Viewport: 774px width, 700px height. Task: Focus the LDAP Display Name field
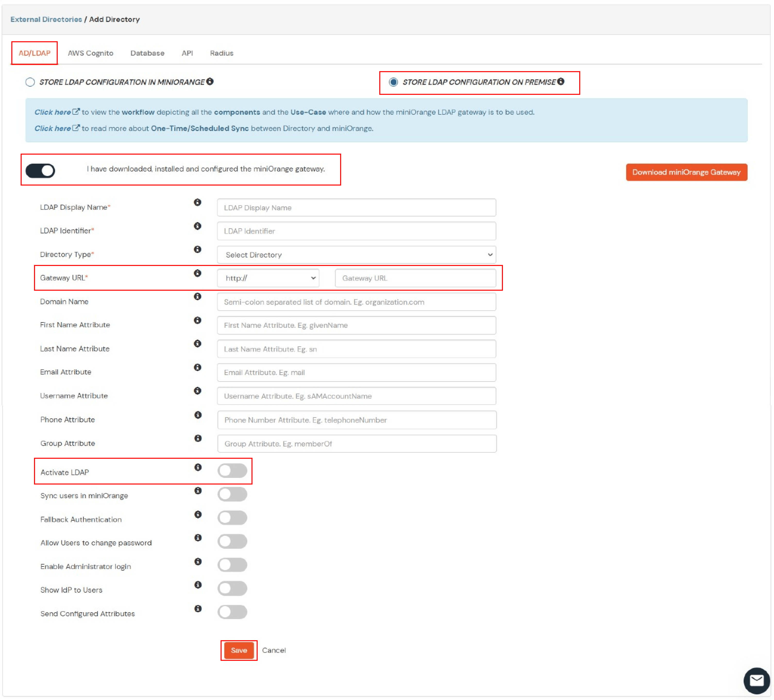click(356, 208)
